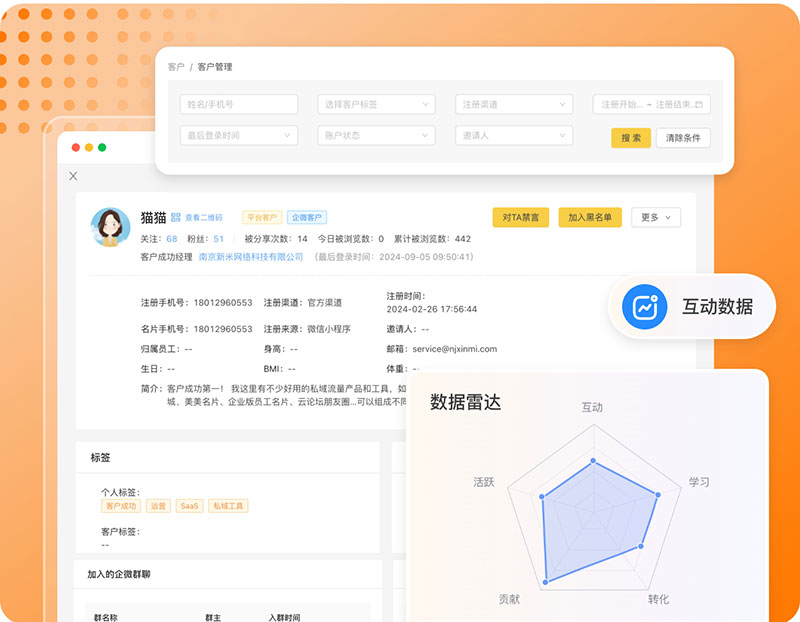800x622 pixels.
Task: Click the yellow macOS window button
Action: pyautogui.click(x=88, y=148)
